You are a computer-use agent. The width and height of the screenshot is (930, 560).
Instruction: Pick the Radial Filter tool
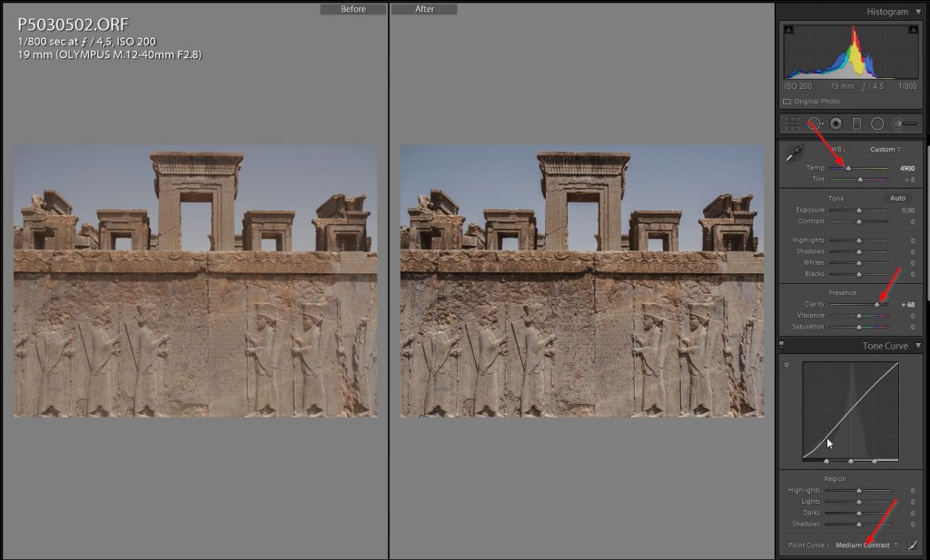(x=877, y=123)
